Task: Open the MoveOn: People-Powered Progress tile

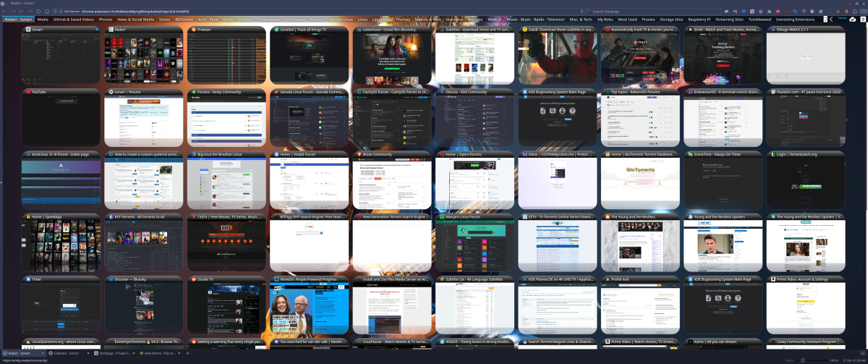Action: [309, 304]
